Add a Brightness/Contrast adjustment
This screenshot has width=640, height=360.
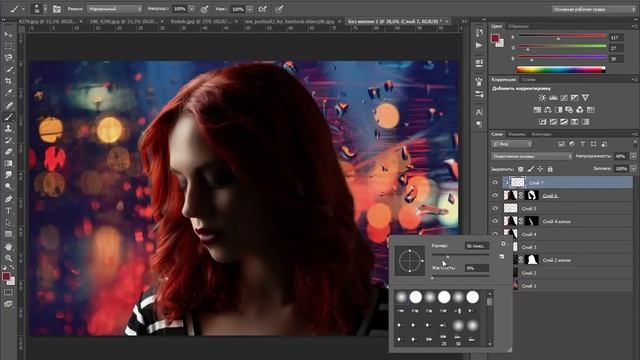(542, 98)
